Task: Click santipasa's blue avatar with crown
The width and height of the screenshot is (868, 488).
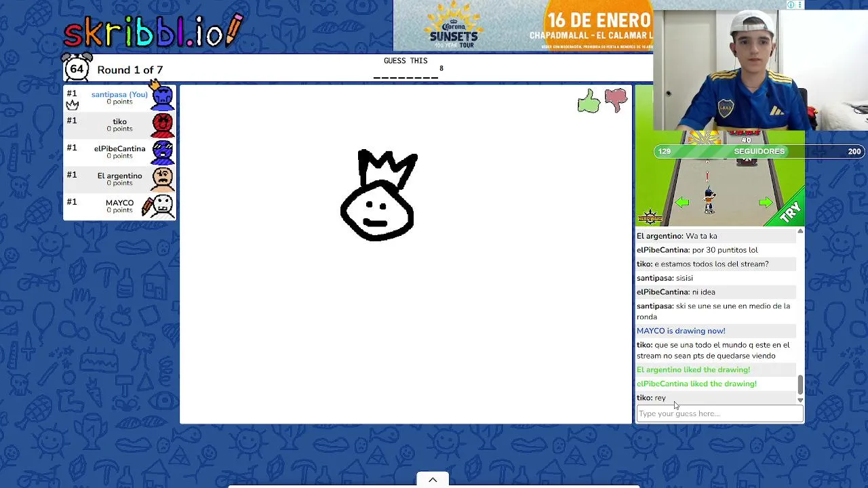Action: click(x=162, y=96)
